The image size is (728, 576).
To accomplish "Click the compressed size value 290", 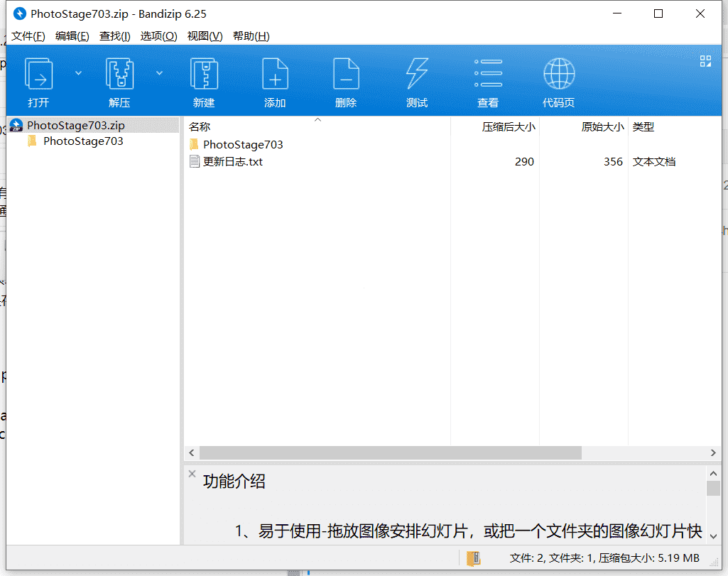I will point(524,162).
